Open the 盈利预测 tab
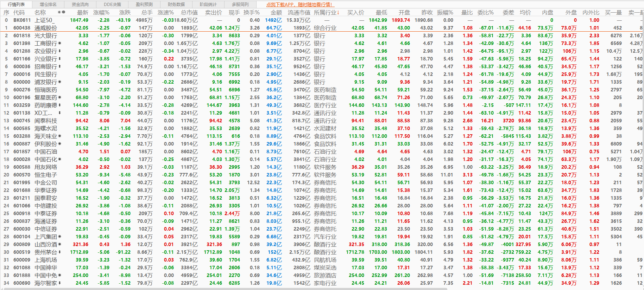The image size is (644, 290). pyautogui.click(x=144, y=5)
